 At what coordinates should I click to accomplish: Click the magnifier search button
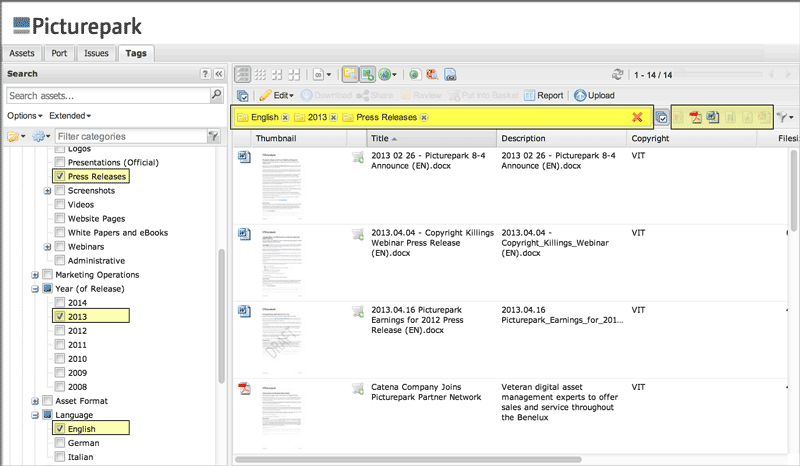click(x=217, y=95)
